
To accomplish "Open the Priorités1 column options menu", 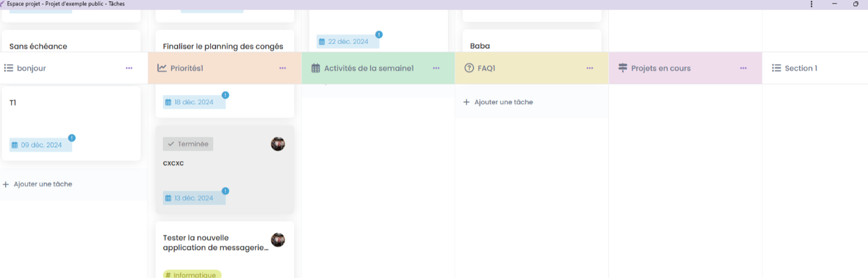I will 283,68.
